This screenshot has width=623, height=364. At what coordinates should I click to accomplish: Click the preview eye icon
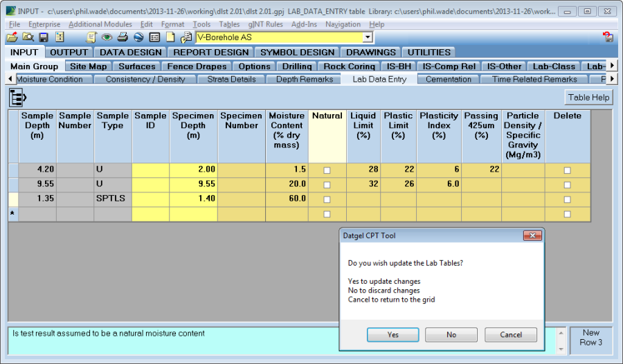coord(107,37)
